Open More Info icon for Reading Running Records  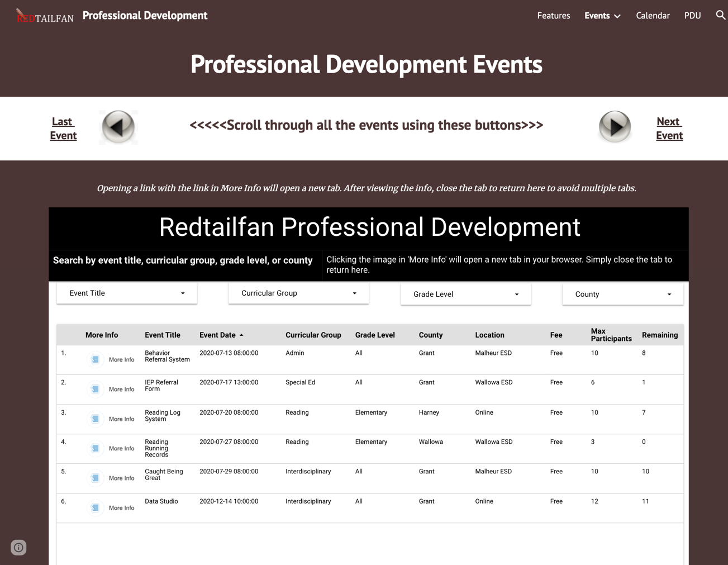(96, 448)
